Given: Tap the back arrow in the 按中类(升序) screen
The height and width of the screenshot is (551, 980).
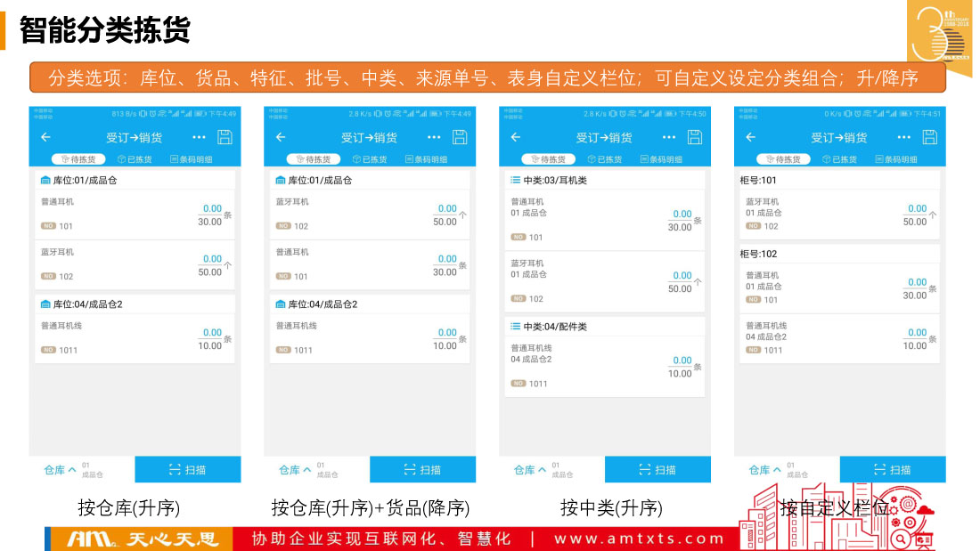Looking at the screenshot, I should pyautogui.click(x=516, y=137).
